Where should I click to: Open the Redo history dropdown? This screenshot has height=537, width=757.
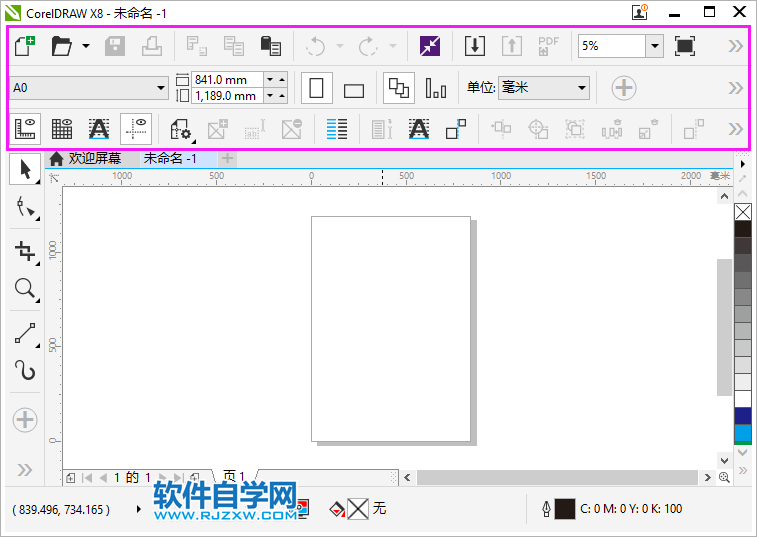tap(393, 46)
